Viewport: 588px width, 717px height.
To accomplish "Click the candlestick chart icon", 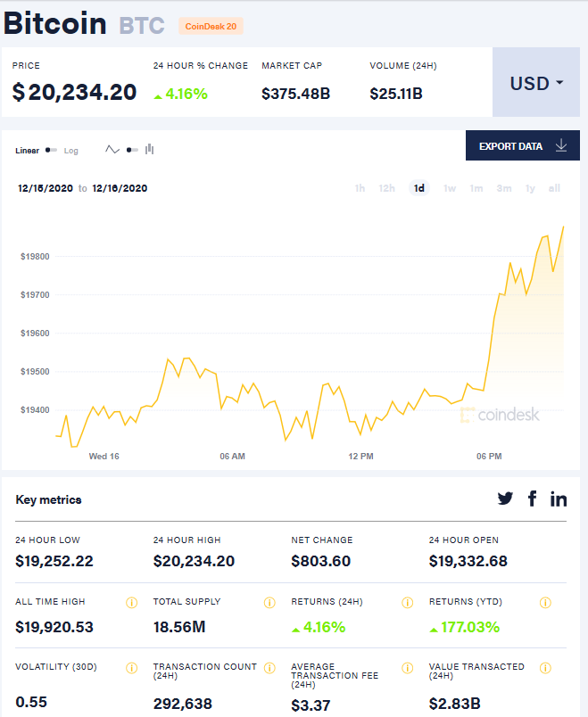I will (x=149, y=150).
